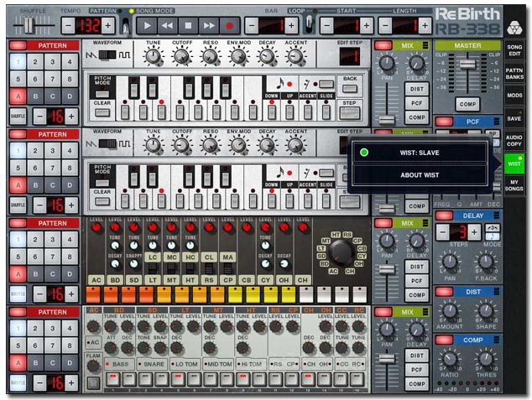Move the Shuffle slider at top left

pos(29,25)
